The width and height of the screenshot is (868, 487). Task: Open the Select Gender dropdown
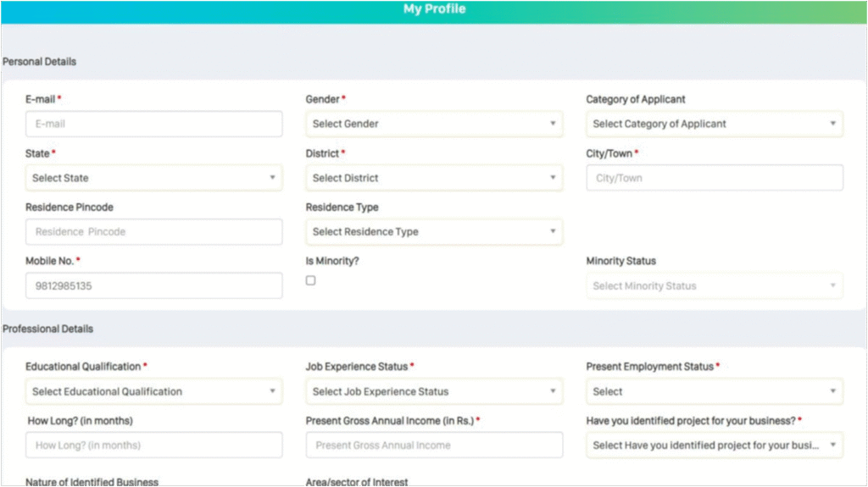(433, 124)
